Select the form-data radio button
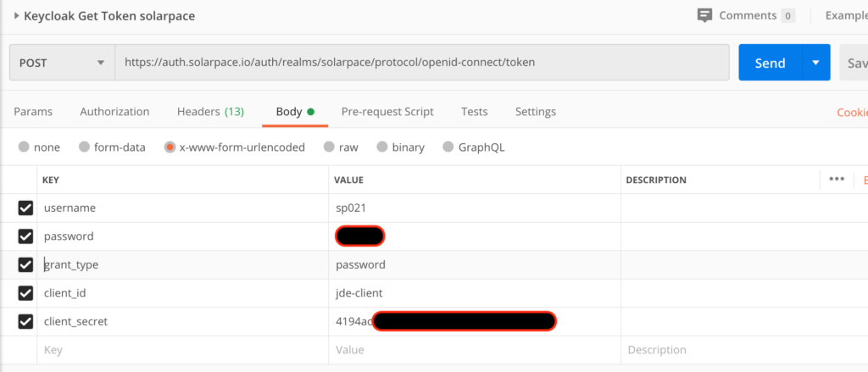Viewport: 868px width, 372px height. point(84,147)
